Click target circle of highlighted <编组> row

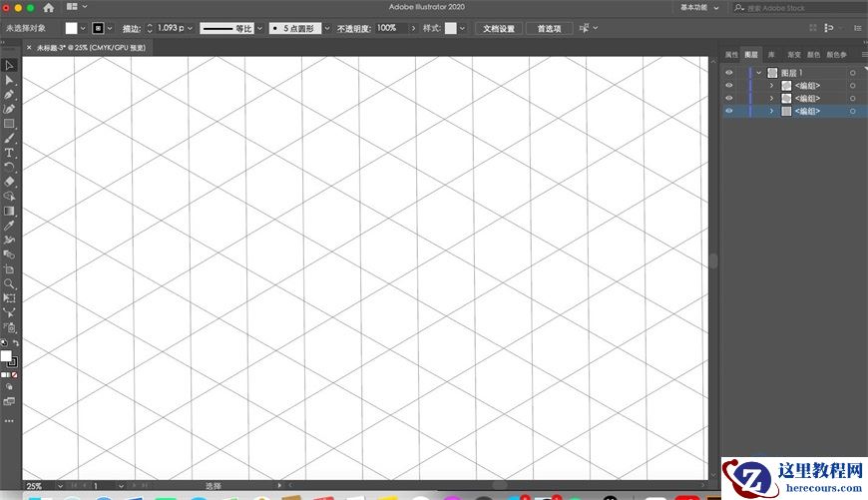pyautogui.click(x=852, y=111)
